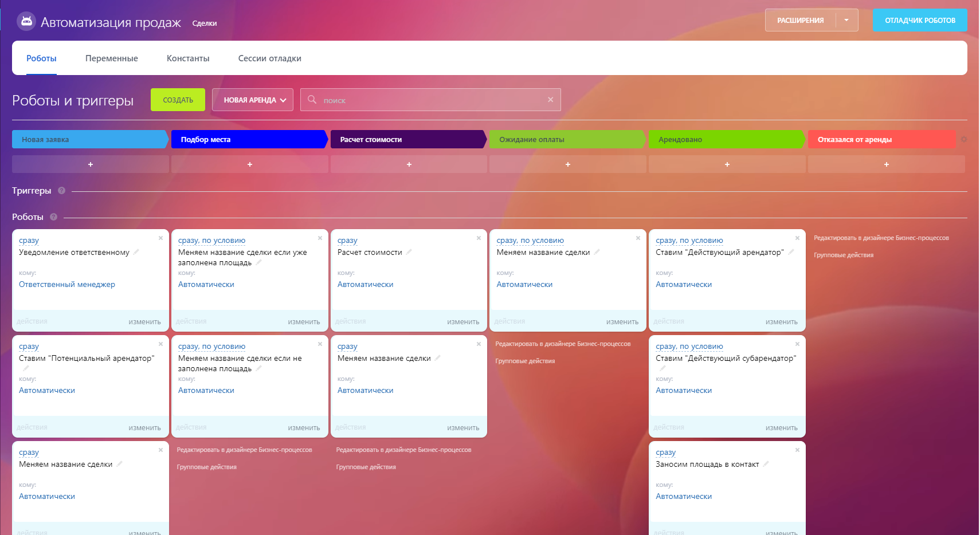Click Групповые действия in the Ожидание оплаты column
The image size is (980, 535).
point(525,361)
